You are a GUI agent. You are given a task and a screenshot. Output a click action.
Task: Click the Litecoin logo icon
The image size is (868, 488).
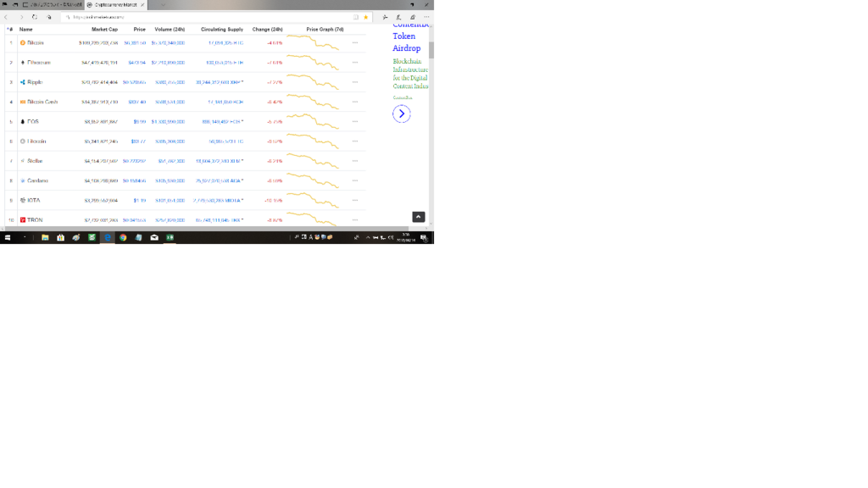click(23, 141)
